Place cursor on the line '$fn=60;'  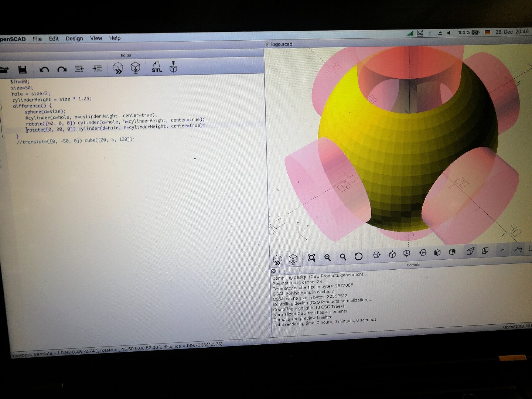tap(20, 82)
